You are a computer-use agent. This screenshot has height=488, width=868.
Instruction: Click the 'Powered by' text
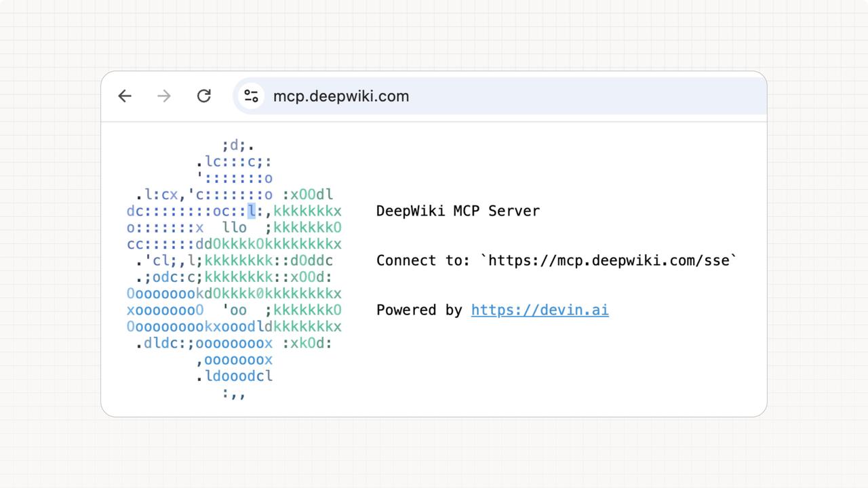coord(419,310)
